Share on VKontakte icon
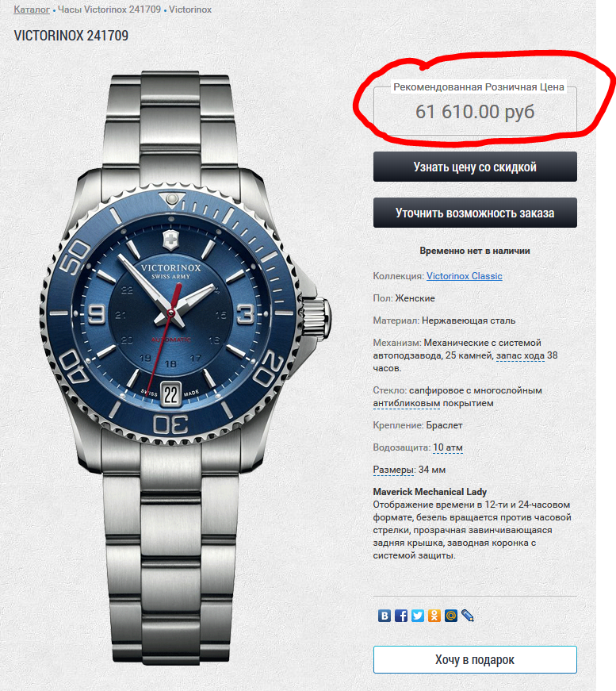616x691 pixels. 384,615
